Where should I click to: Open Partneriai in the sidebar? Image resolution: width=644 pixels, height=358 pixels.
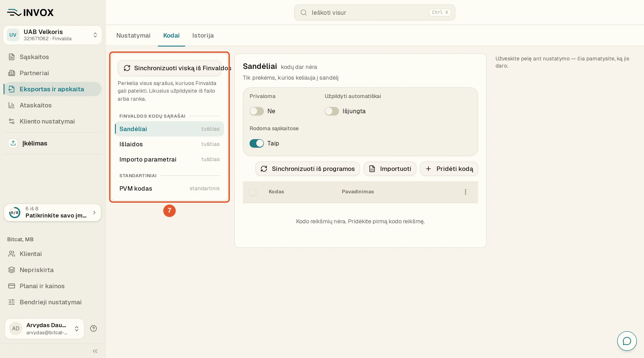point(52,73)
